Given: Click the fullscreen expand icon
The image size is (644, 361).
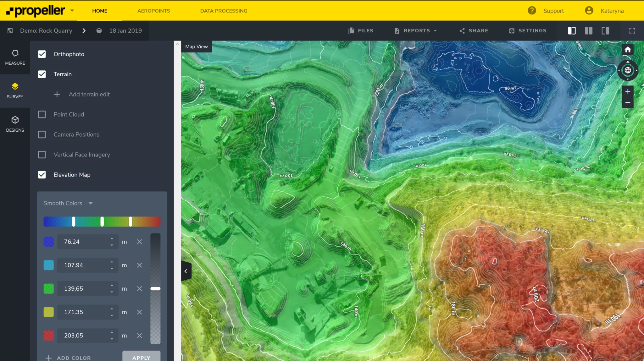Looking at the screenshot, I should click(x=632, y=30).
